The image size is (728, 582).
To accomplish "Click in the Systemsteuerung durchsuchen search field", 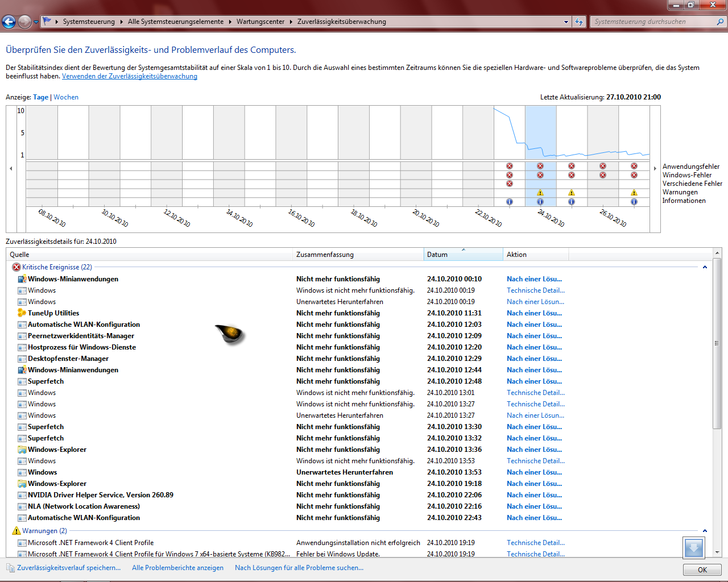I will [653, 22].
